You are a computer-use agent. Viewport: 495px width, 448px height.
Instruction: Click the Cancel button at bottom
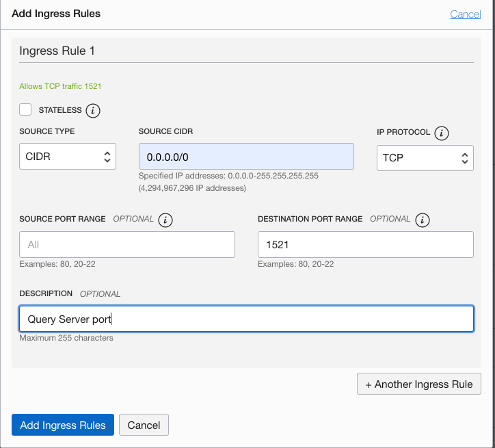click(144, 425)
